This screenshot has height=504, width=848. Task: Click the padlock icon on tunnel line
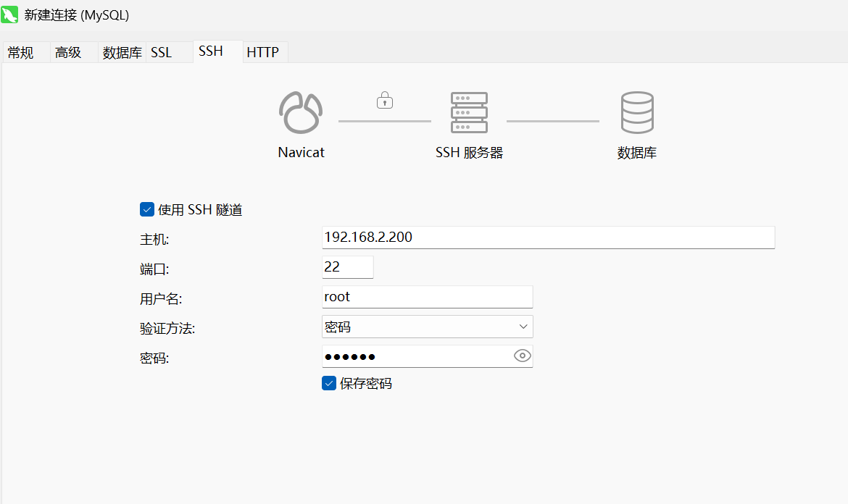[385, 100]
